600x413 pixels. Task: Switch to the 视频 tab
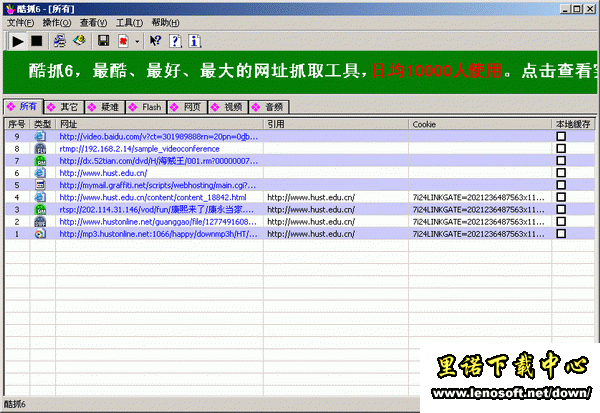(x=228, y=107)
